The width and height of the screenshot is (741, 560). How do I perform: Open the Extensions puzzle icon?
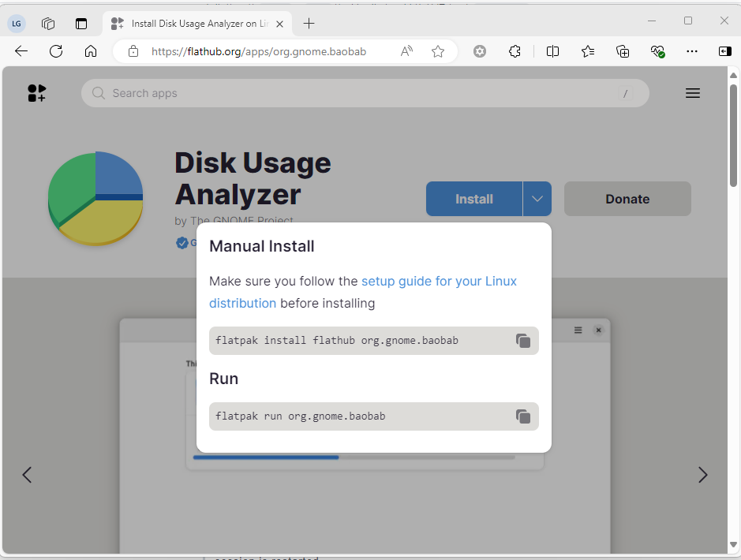515,51
